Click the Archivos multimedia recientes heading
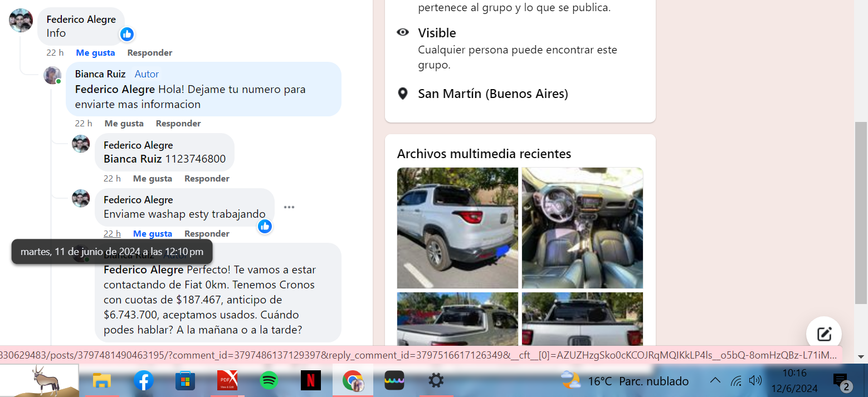The height and width of the screenshot is (397, 868). 484,153
